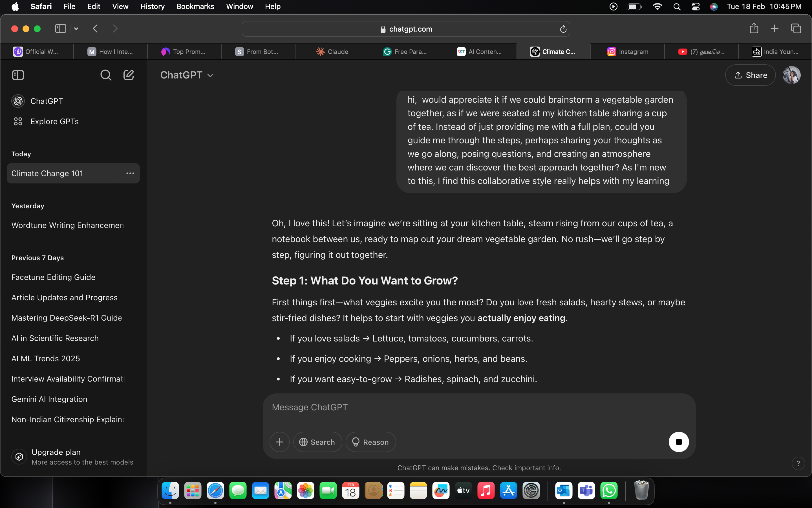
Task: Open Article Updates and Progress chat
Action: coord(73,298)
